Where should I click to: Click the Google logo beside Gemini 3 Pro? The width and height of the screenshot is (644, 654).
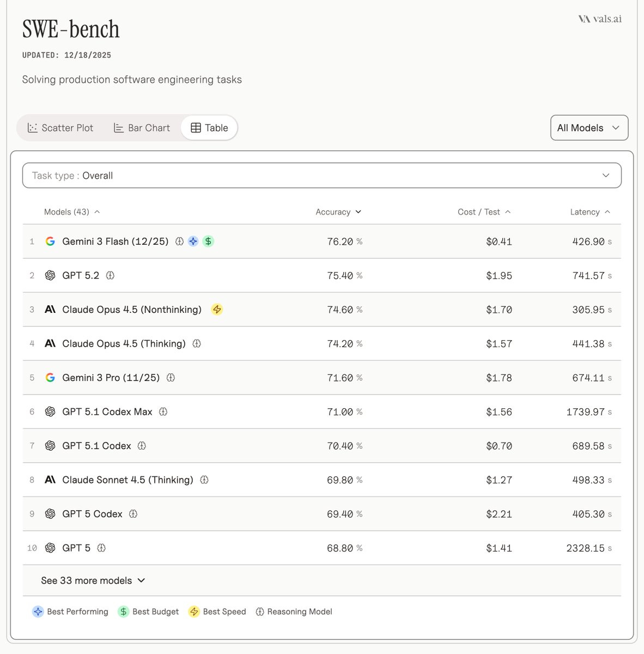click(50, 378)
